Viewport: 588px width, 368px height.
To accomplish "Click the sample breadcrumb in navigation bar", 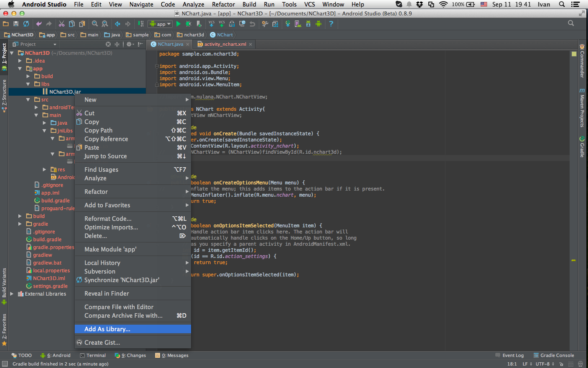I will point(137,35).
